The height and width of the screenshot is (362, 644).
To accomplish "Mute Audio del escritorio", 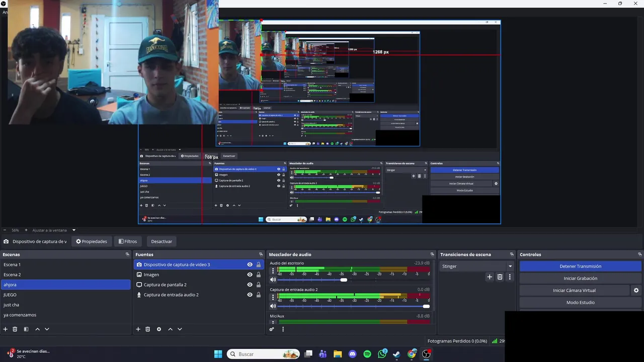I will click(x=273, y=280).
